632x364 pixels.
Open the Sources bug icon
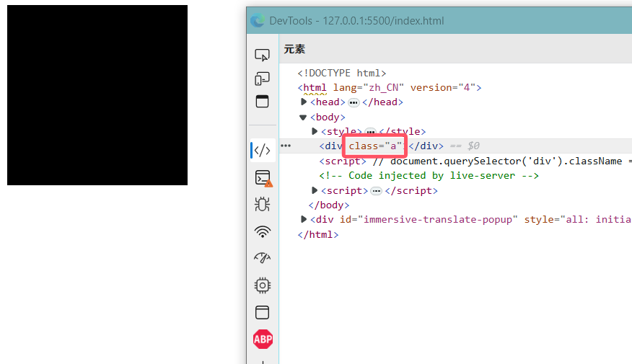pos(263,205)
